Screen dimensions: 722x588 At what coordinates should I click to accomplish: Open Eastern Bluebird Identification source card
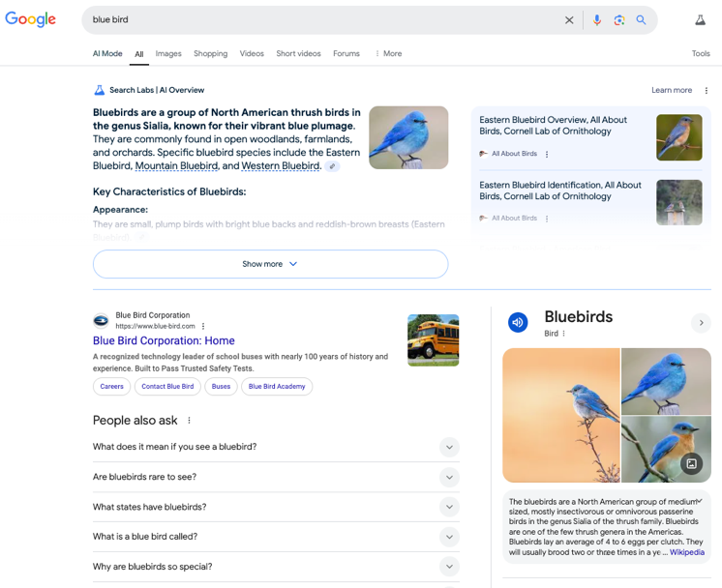coord(590,201)
